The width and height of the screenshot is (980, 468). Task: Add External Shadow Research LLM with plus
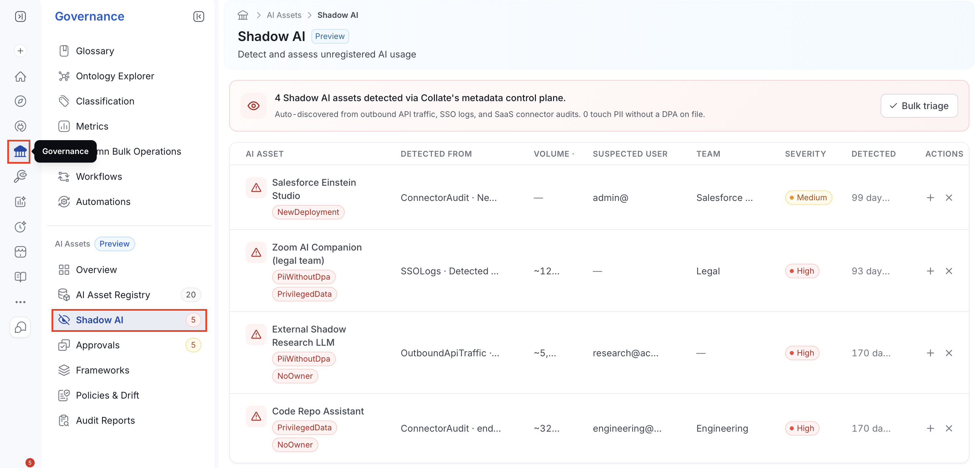click(x=930, y=353)
